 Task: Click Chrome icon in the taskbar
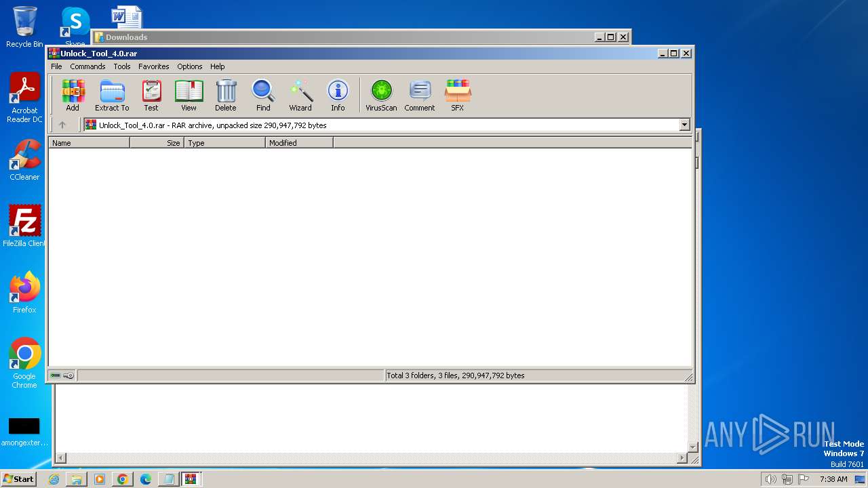tap(123, 479)
